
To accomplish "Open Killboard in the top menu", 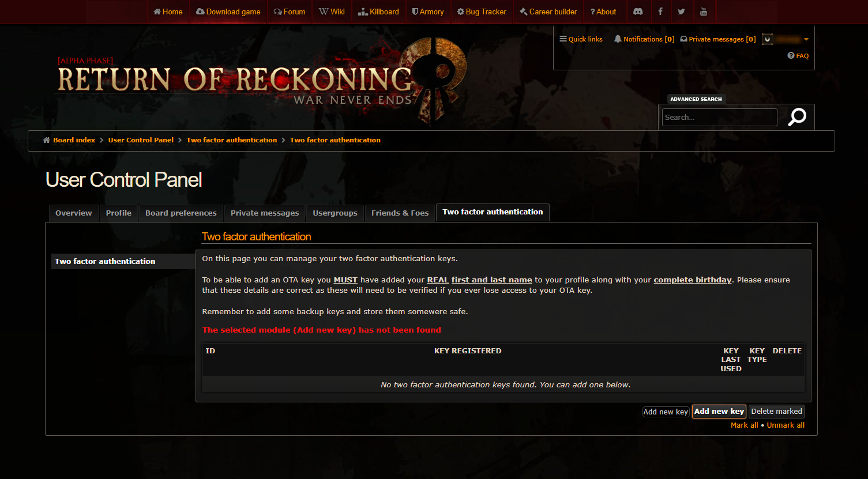I will click(x=379, y=12).
